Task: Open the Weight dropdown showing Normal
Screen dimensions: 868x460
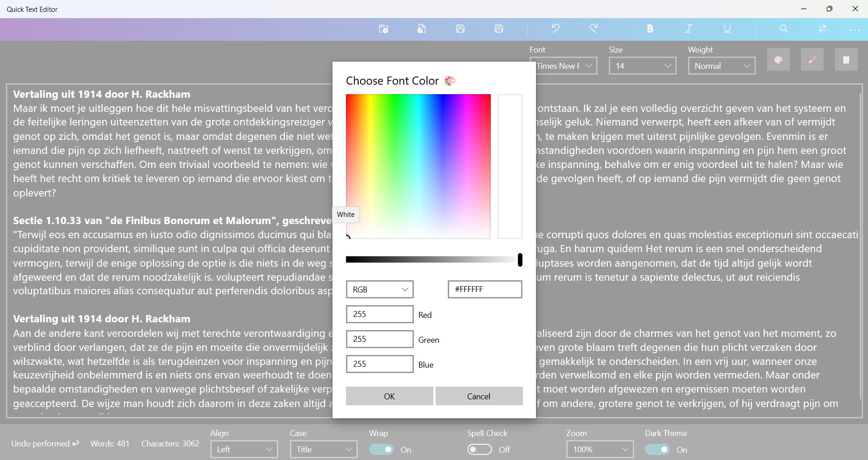Action: [721, 66]
